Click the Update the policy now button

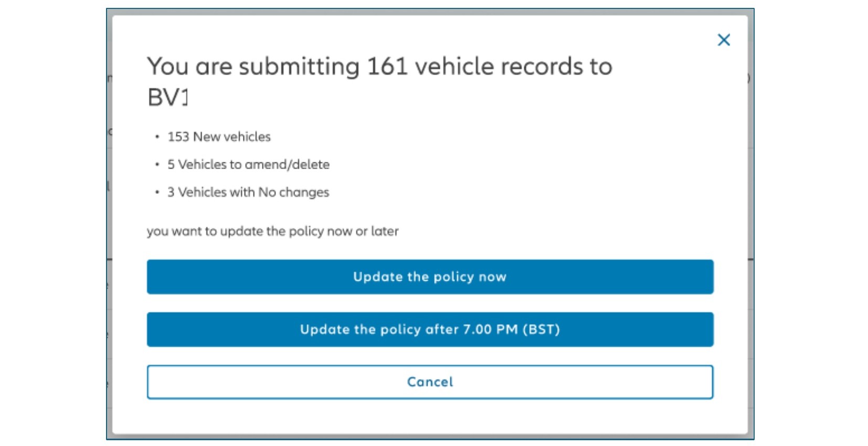(x=430, y=277)
